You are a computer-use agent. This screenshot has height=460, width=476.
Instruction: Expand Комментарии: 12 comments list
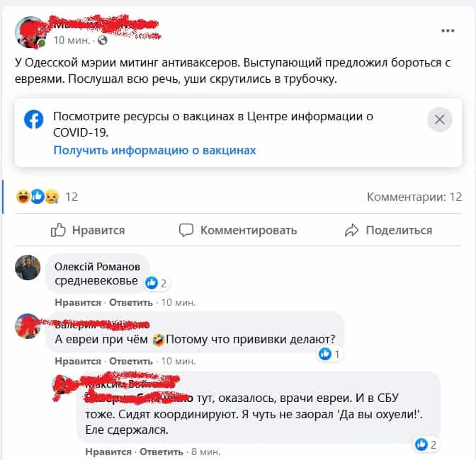point(414,197)
